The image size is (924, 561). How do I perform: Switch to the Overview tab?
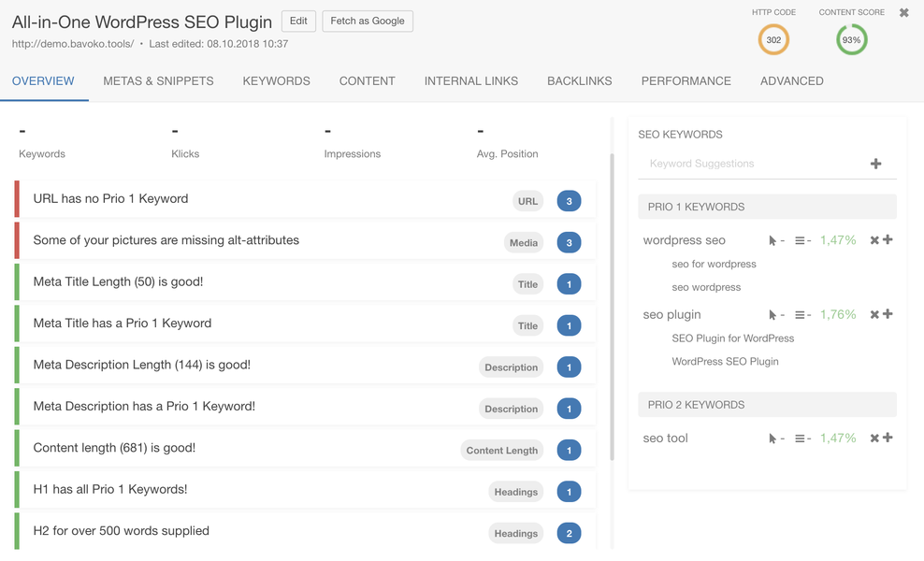point(43,81)
